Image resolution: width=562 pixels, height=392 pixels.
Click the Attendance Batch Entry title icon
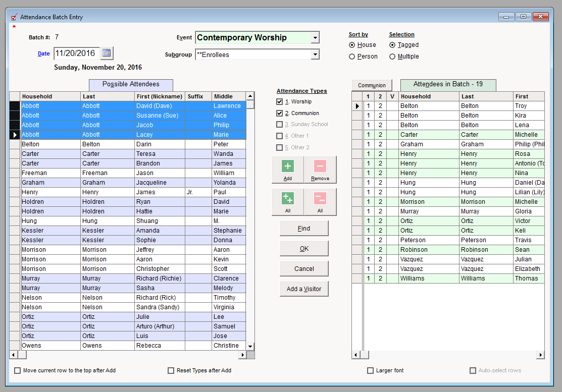14,17
